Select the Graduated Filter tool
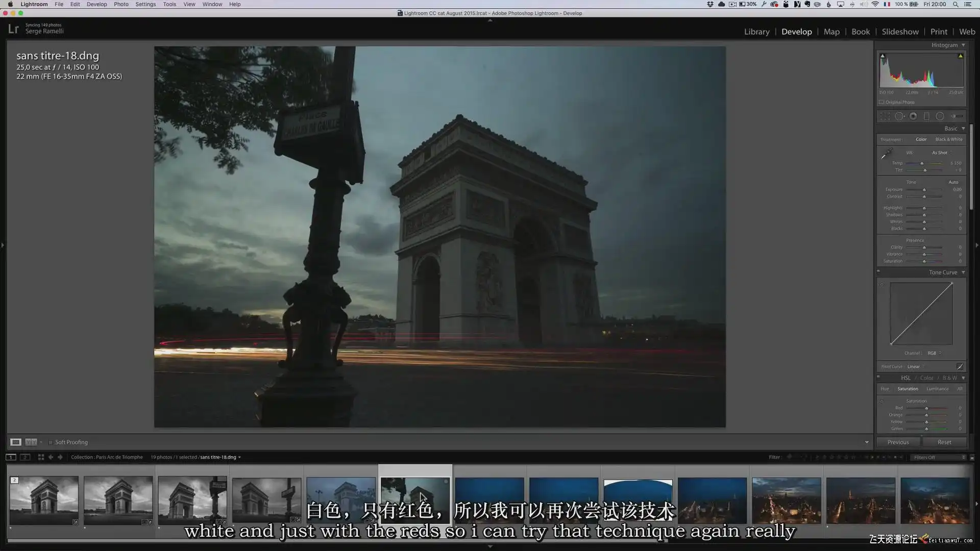The width and height of the screenshot is (980, 551). pyautogui.click(x=926, y=116)
